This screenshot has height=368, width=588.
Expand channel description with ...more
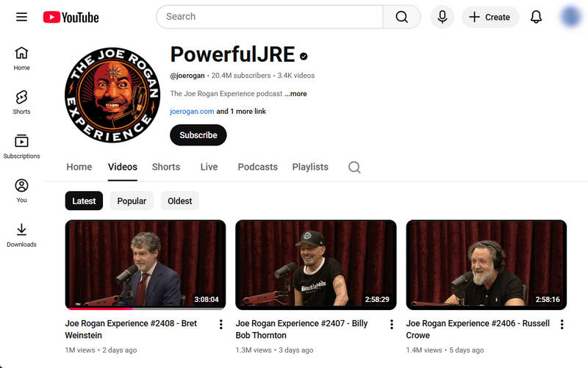(x=295, y=94)
